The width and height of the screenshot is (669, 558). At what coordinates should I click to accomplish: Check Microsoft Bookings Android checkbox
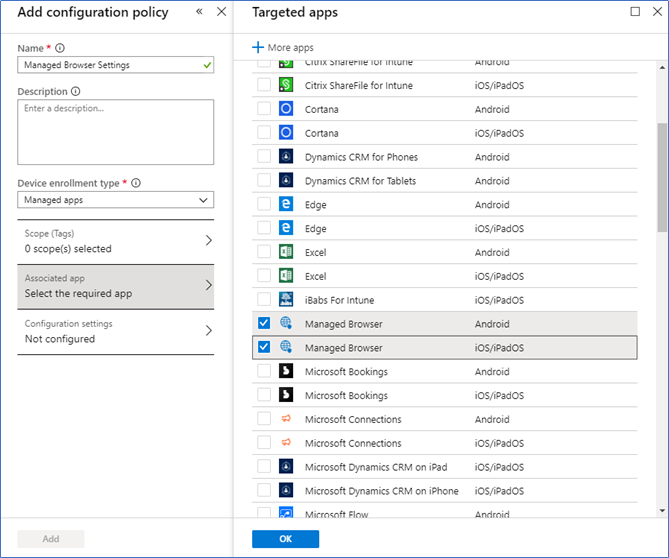pos(264,371)
